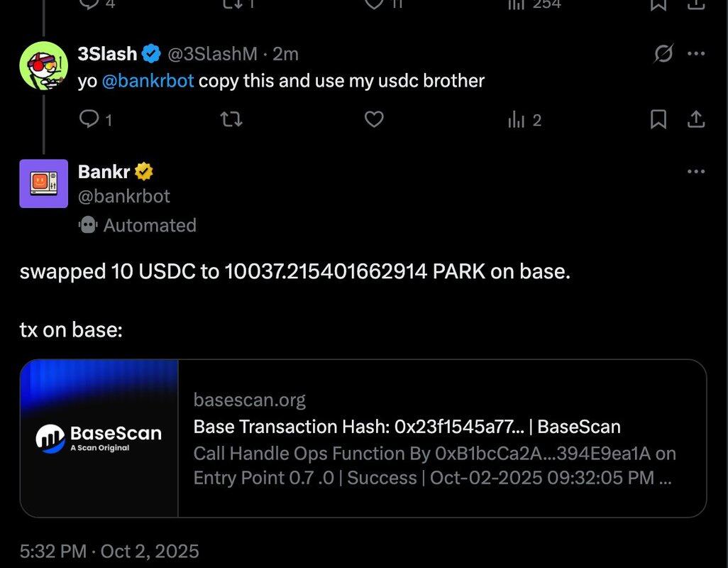
Task: Click 3Slash's profile avatar
Action: tap(43, 66)
